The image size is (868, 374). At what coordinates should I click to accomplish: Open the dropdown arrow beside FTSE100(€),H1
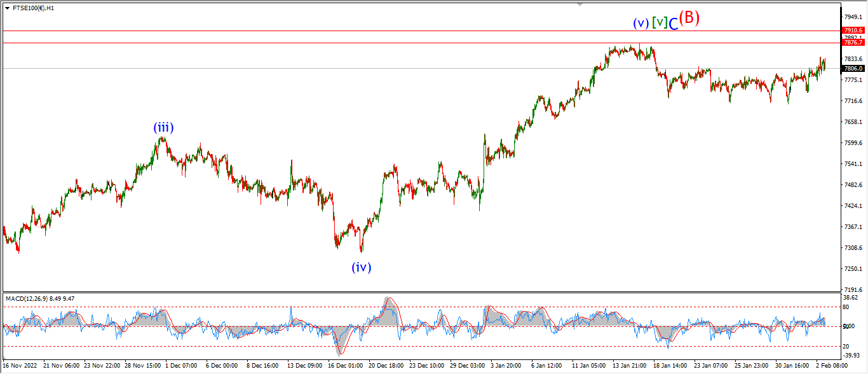(7, 8)
